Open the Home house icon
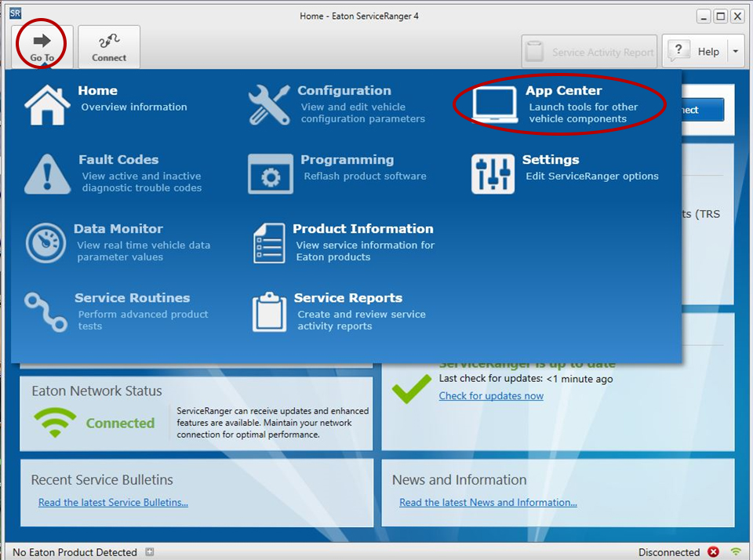The height and width of the screenshot is (560, 753). point(47,105)
